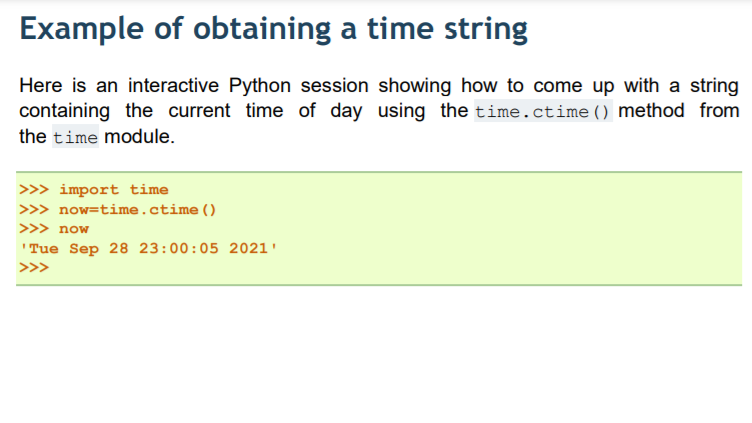Click the year '2021' in the output
Screen dimensions: 752x423
pos(248,248)
